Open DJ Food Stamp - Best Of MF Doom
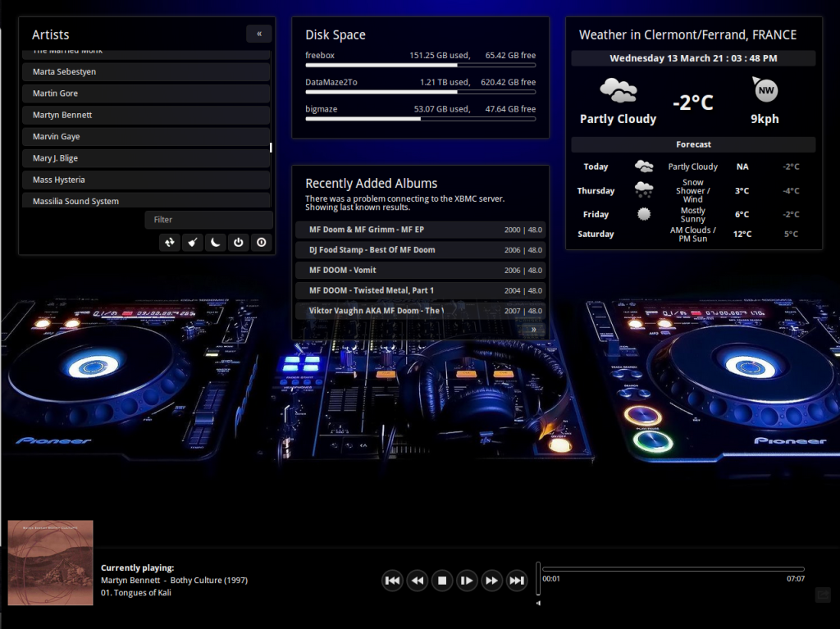This screenshot has height=629, width=840. pyautogui.click(x=420, y=249)
